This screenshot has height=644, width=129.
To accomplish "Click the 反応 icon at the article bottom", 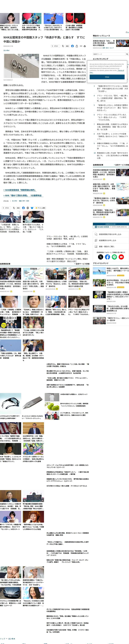I will tap(18, 208).
